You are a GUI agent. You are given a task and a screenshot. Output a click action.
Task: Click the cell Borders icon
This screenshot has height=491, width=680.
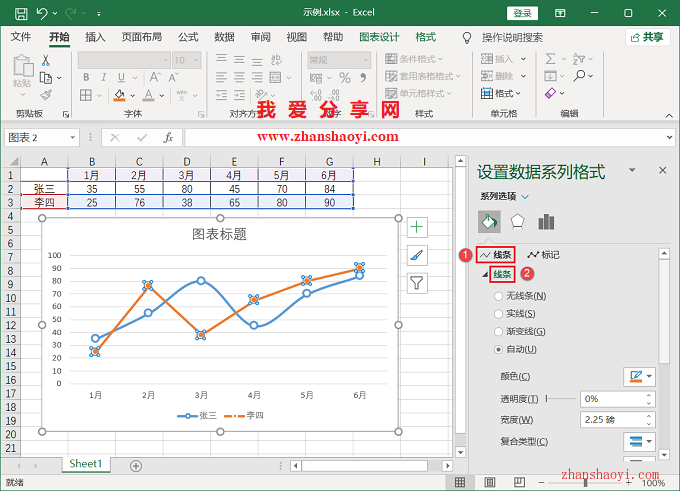pos(86,95)
